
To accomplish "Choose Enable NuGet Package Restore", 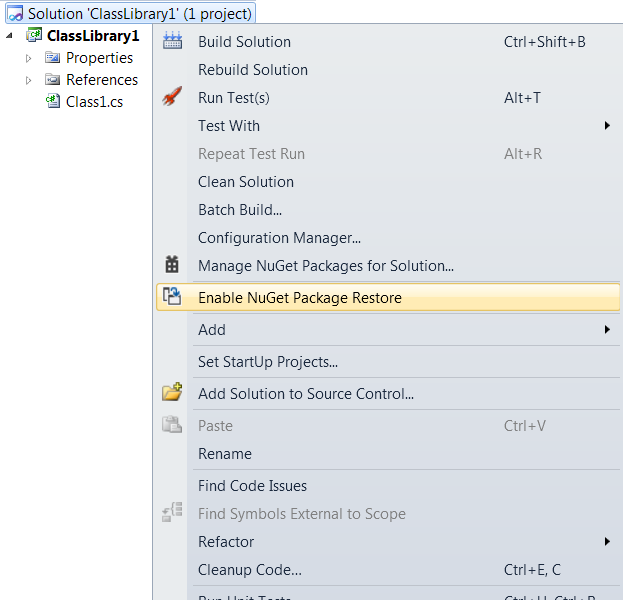I will (x=388, y=297).
